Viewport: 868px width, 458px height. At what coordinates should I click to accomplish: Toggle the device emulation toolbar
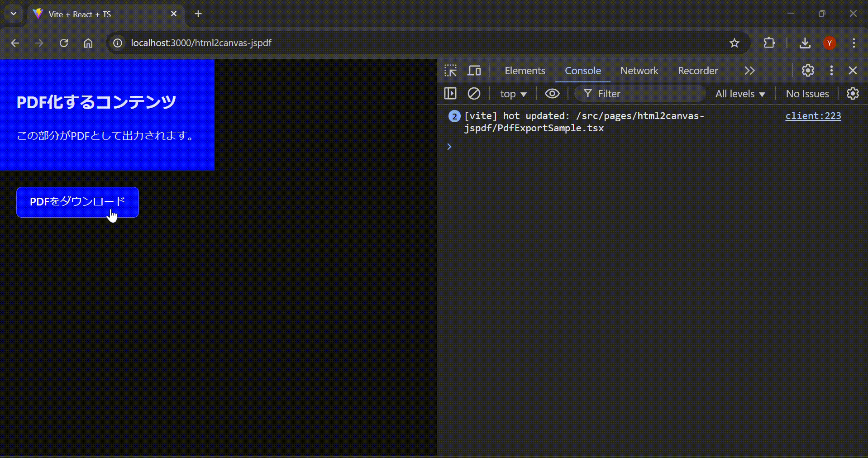(474, 71)
